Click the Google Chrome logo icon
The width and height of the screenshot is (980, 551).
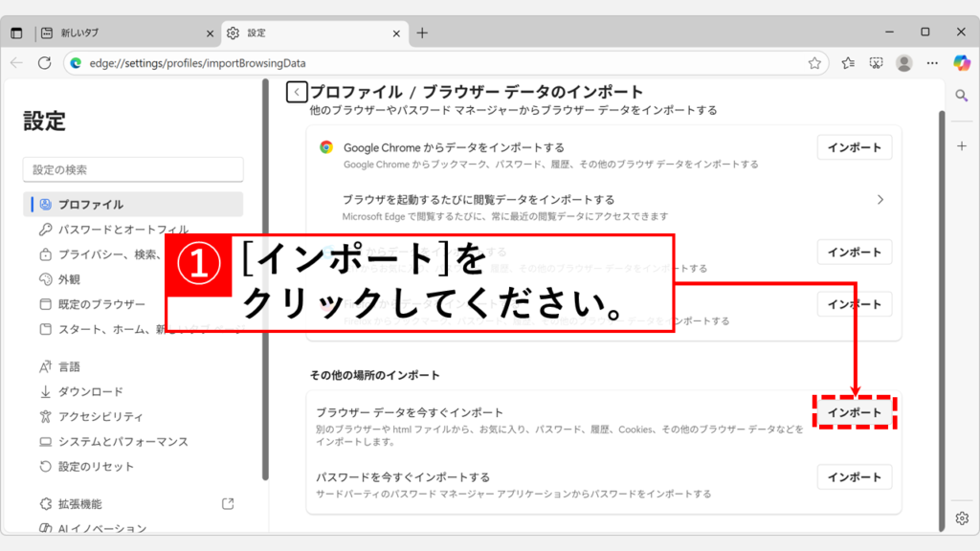(326, 147)
